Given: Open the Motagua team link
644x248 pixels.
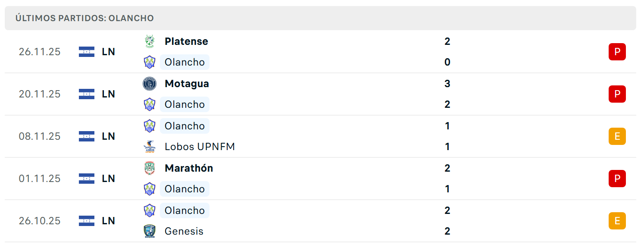Looking at the screenshot, I should (x=187, y=84).
